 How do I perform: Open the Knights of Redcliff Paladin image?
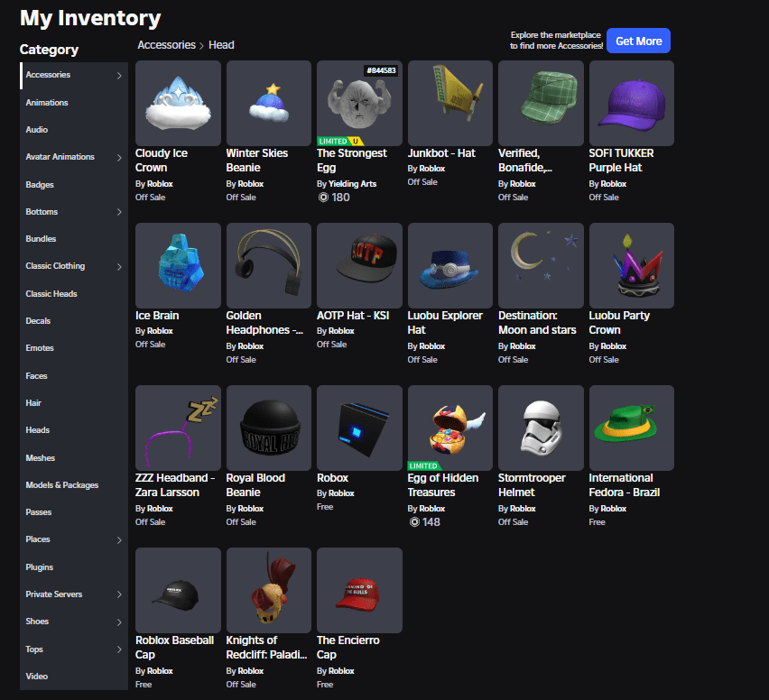(269, 590)
